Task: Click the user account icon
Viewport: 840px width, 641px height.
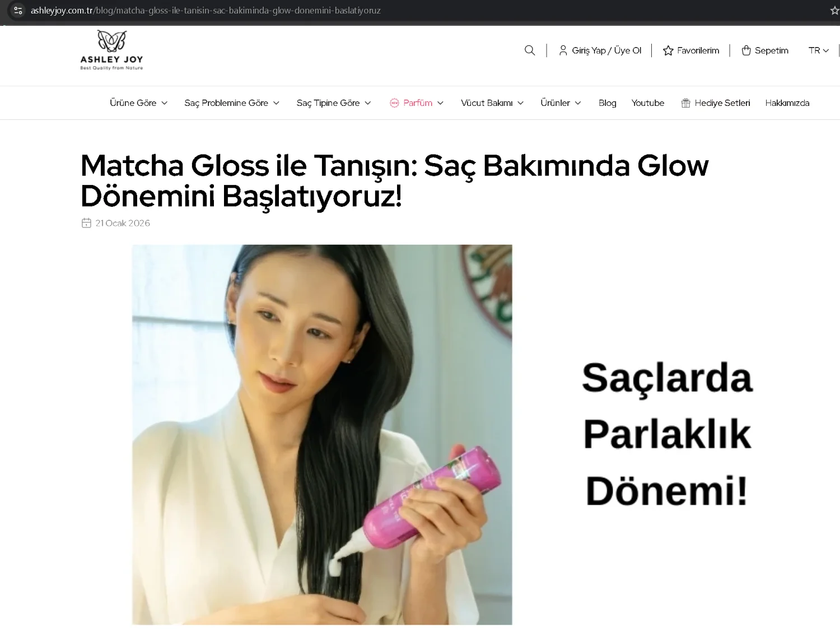Action: [x=563, y=50]
